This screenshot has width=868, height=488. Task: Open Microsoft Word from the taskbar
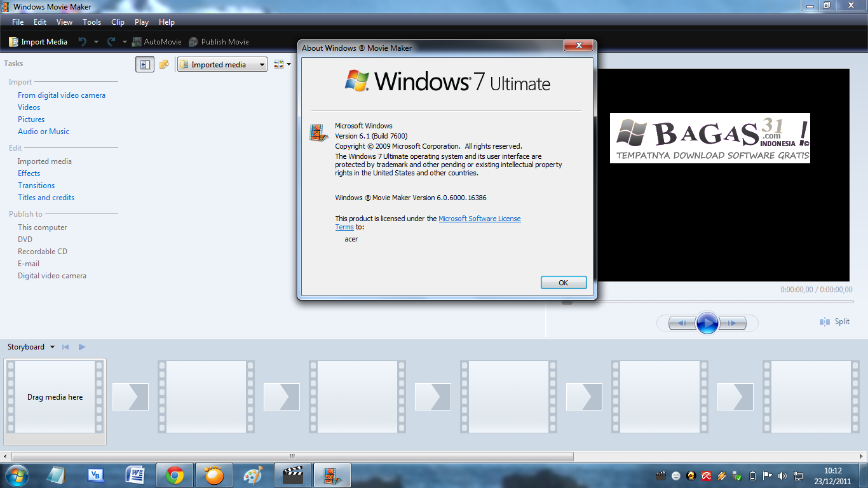point(135,475)
